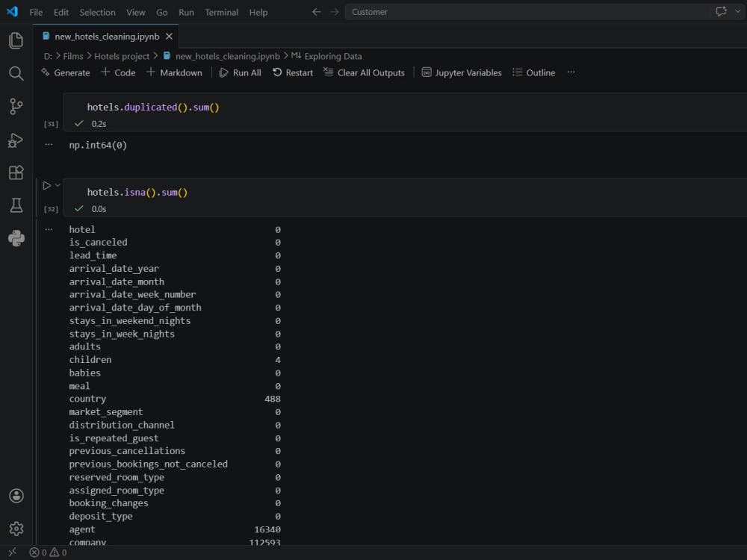Open the Go menu
The image size is (747, 560).
[162, 13]
